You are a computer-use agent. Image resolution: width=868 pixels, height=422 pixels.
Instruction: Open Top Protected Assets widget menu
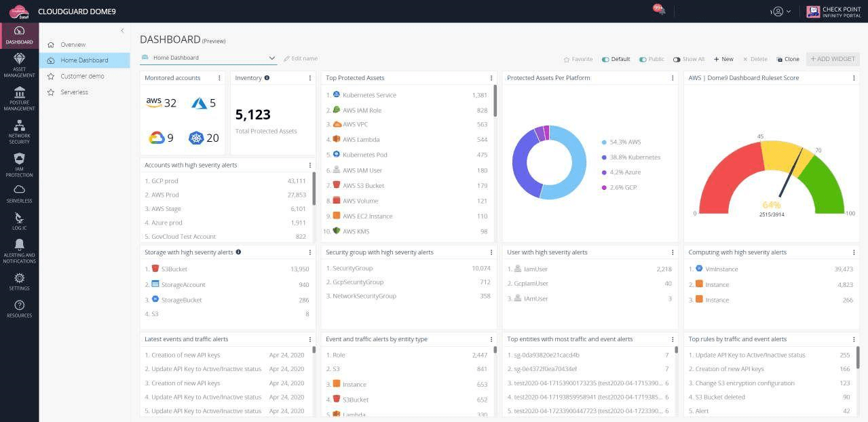(491, 78)
